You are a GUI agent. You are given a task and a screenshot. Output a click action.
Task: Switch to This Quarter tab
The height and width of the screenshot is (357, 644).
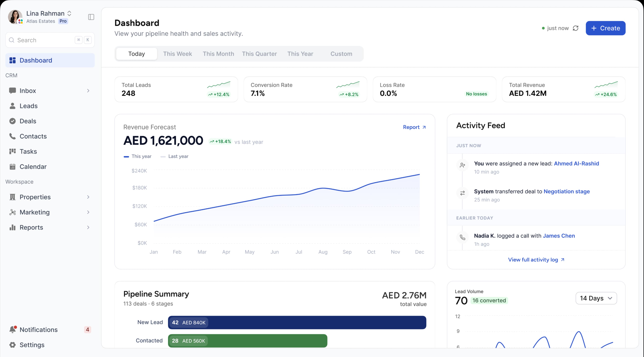[259, 54]
